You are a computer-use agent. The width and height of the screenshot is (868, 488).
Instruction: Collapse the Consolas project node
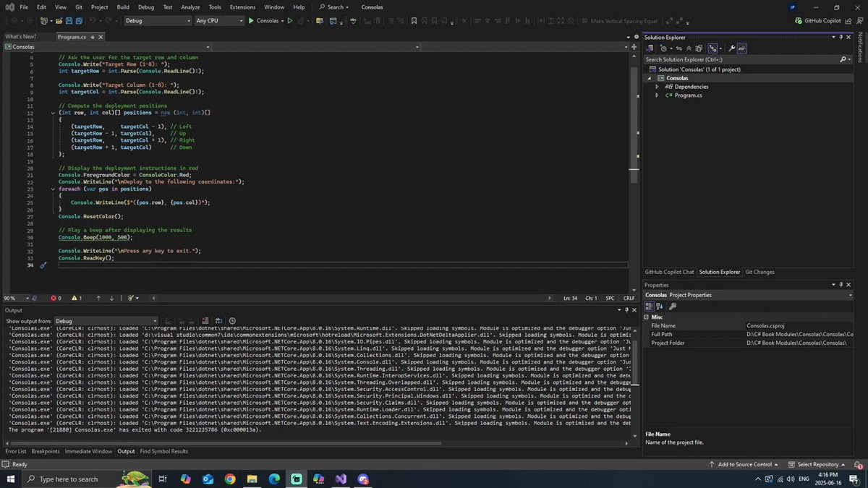(649, 78)
